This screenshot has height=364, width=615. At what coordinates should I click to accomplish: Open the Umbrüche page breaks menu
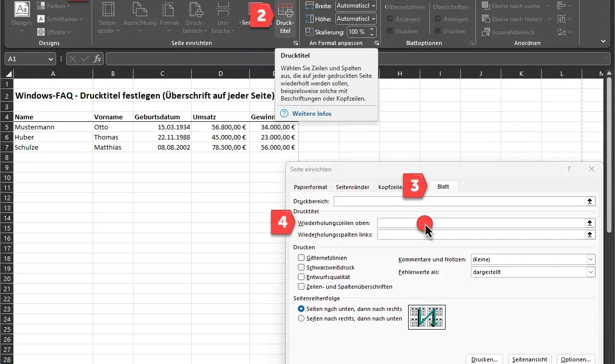[223, 17]
